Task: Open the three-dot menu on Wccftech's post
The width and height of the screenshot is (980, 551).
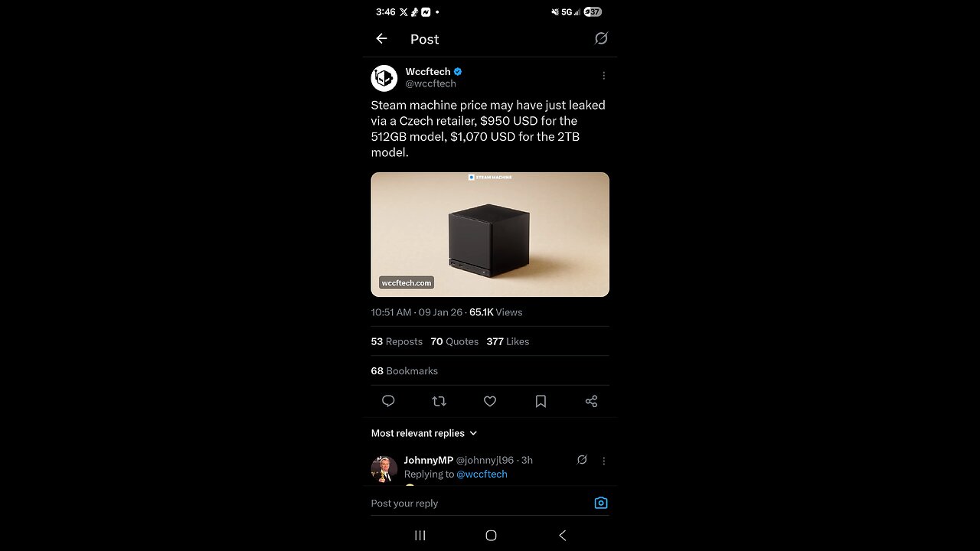Action: pyautogui.click(x=603, y=76)
